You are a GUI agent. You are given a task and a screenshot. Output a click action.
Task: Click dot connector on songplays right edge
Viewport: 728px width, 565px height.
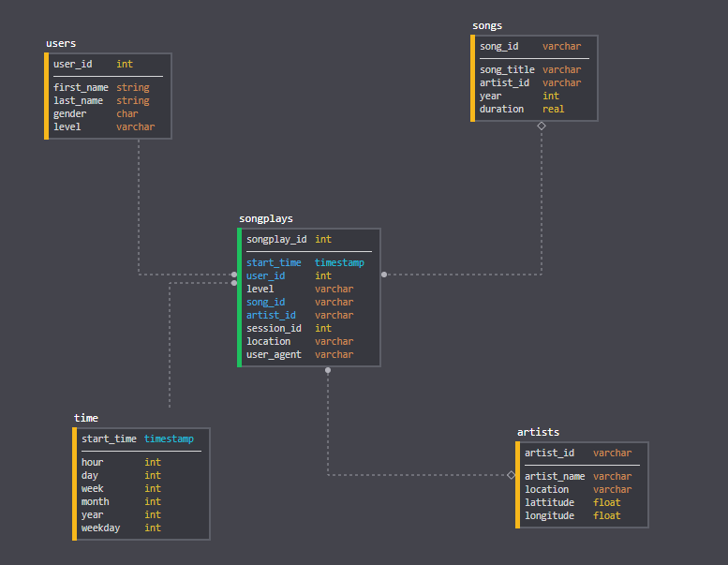pos(384,275)
